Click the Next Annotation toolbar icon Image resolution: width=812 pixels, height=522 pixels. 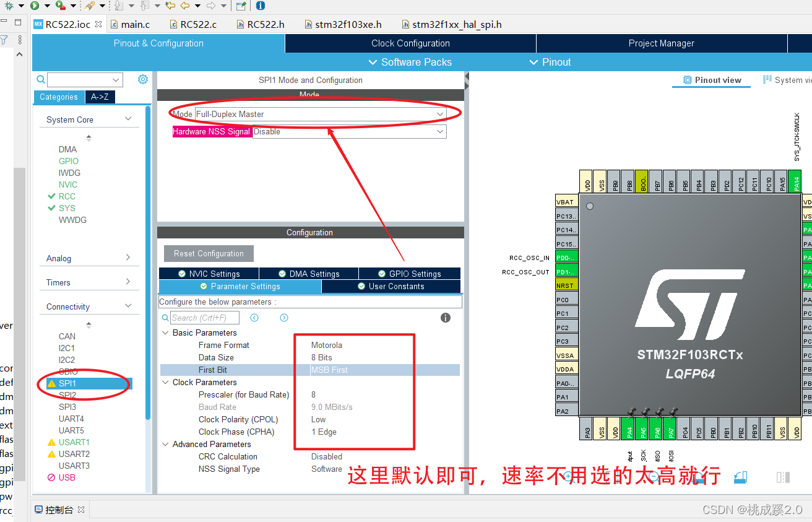click(119, 6)
